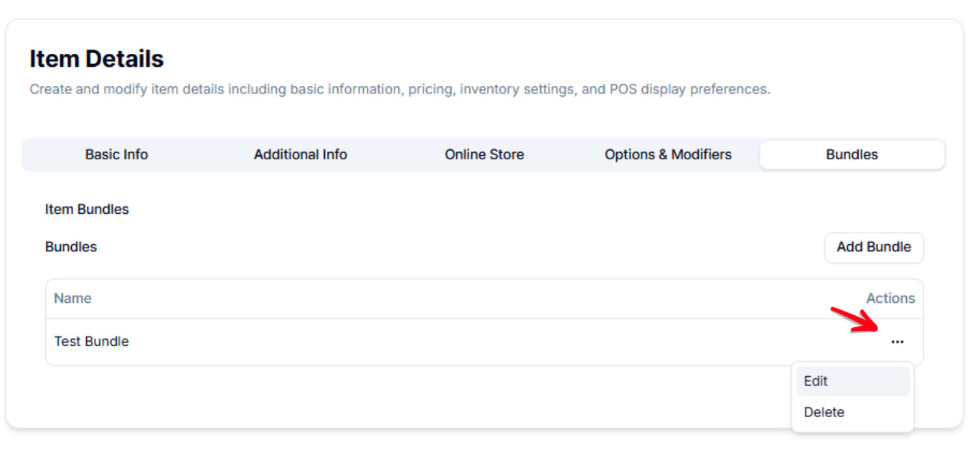The height and width of the screenshot is (458, 980).
Task: Choose Delete from the actions dropdown
Action: pyautogui.click(x=824, y=412)
